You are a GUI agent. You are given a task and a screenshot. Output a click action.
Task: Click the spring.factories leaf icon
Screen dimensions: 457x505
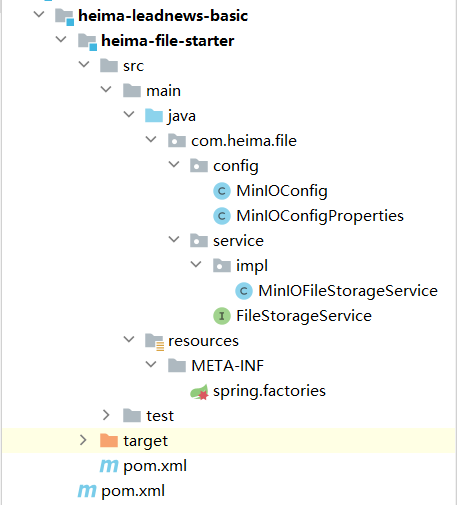(x=199, y=392)
